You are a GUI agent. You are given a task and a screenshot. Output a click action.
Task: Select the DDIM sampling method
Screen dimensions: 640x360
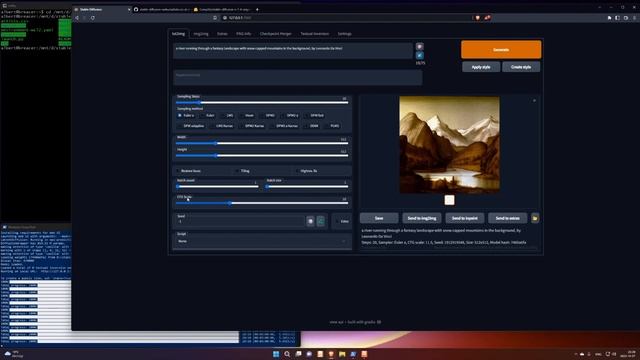[x=311, y=126]
